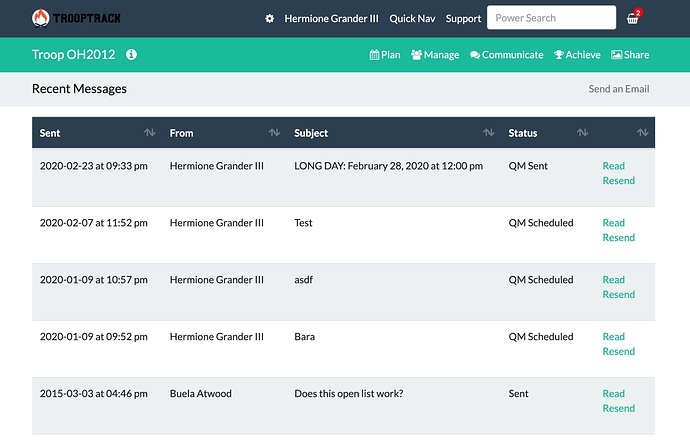Sort table by Subject column arrows
Screen dimensions: 690x444
(488, 132)
